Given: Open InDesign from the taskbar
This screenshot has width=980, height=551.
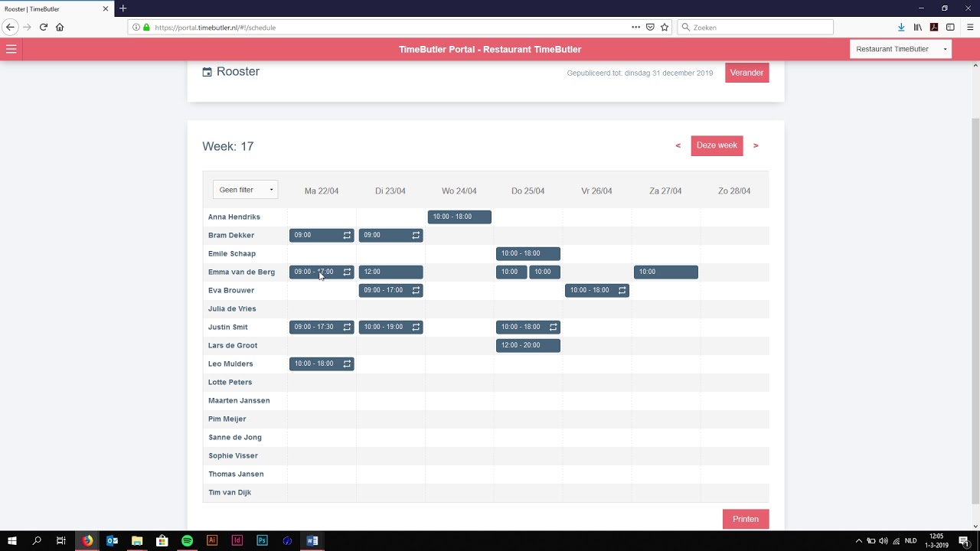Looking at the screenshot, I should point(237,540).
